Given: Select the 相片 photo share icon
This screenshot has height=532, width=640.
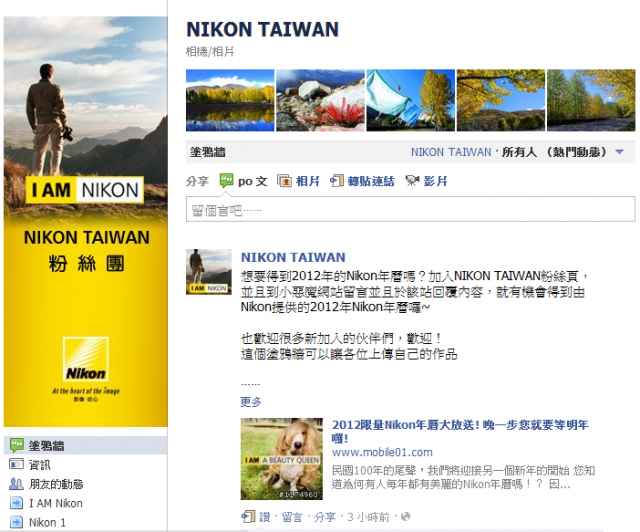Looking at the screenshot, I should (x=284, y=180).
